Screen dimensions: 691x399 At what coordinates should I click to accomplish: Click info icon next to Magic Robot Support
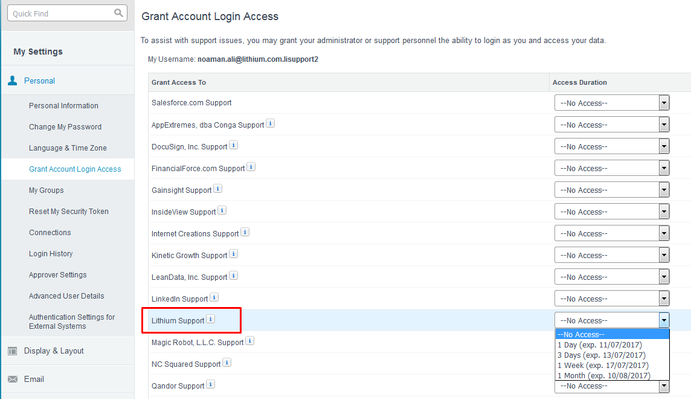tap(250, 341)
